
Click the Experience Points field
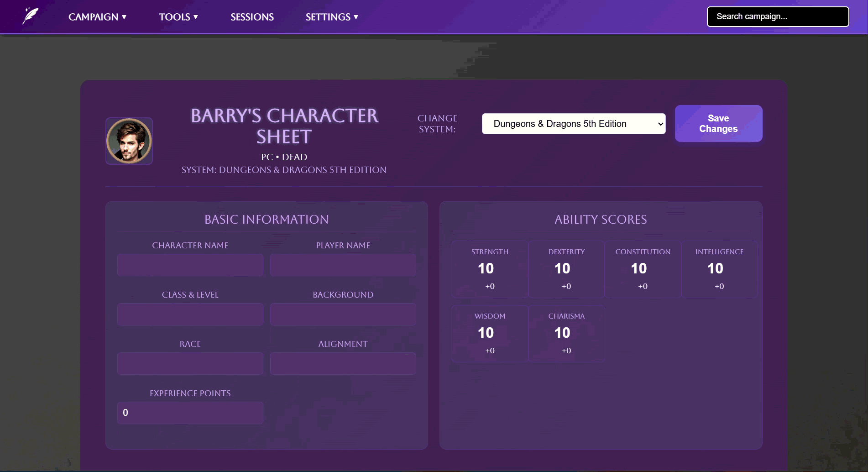190,413
